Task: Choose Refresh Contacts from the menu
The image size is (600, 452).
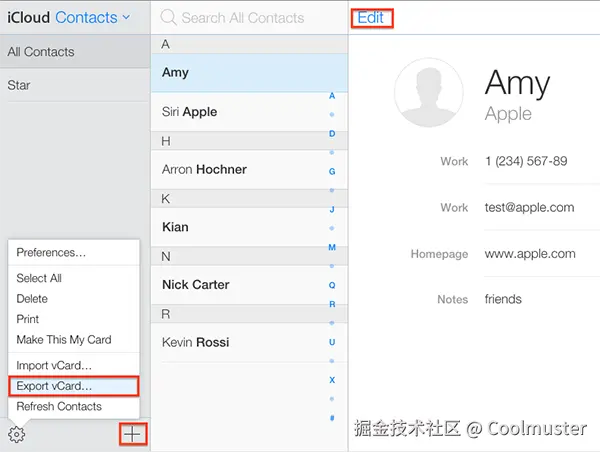Action: 74,406
